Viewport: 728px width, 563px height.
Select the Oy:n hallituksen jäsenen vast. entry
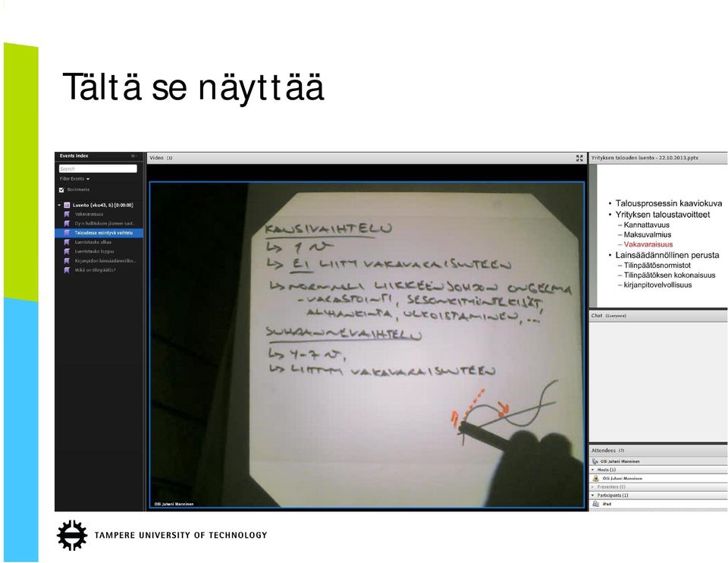click(105, 223)
